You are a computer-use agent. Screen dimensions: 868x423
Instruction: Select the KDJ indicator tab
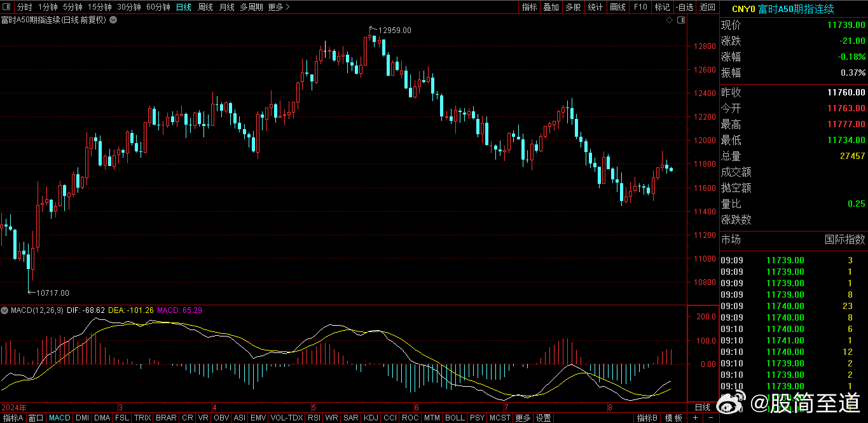coord(371,418)
